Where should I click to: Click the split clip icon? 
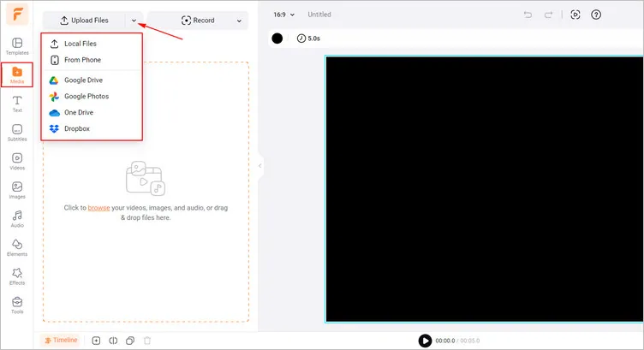[x=113, y=341]
